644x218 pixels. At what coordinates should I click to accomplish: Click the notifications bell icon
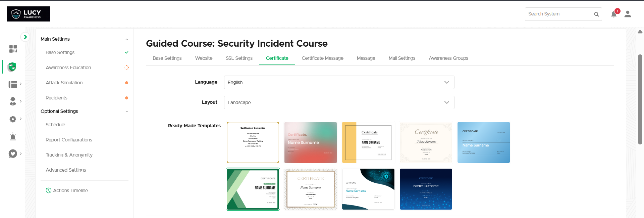click(x=613, y=14)
